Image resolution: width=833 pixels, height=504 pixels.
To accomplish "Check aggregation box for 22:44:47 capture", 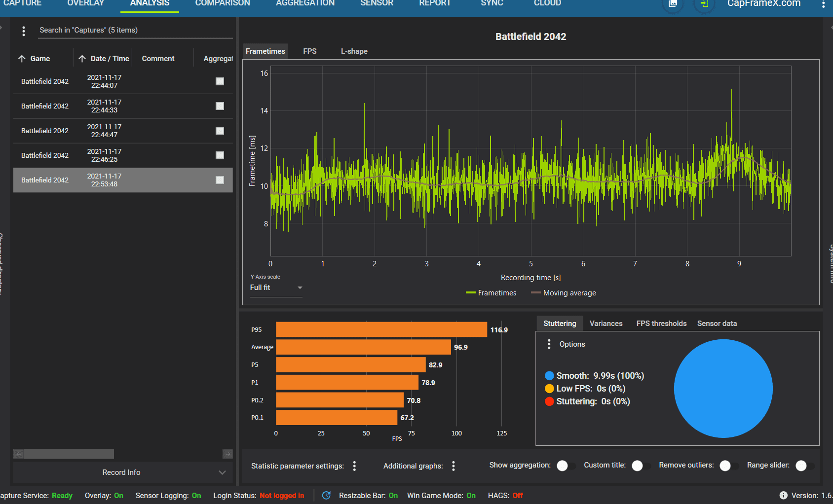I will [x=220, y=131].
